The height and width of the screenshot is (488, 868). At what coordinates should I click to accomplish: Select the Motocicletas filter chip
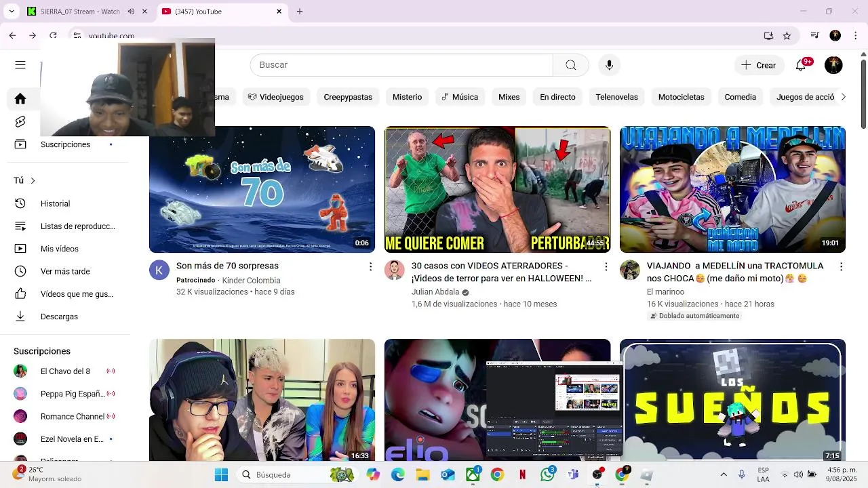pyautogui.click(x=681, y=97)
